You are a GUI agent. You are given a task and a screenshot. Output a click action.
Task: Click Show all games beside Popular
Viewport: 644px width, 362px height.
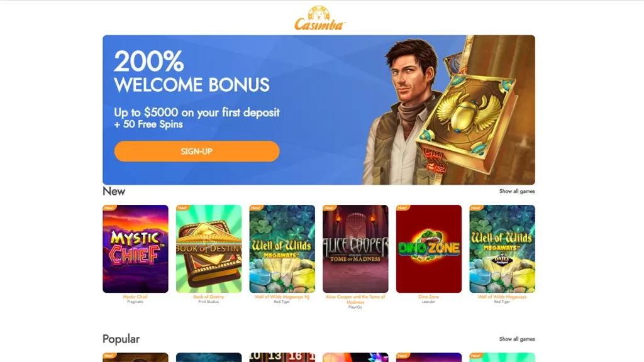(x=517, y=339)
